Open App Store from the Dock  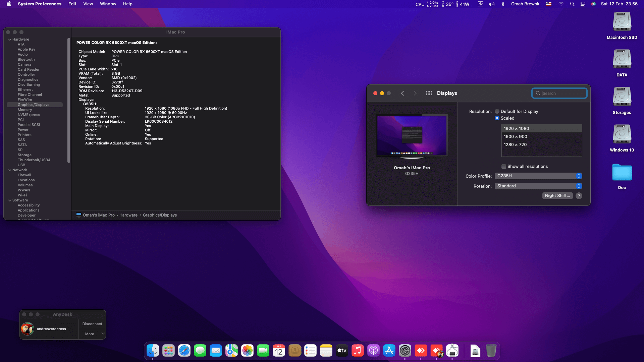(389, 351)
